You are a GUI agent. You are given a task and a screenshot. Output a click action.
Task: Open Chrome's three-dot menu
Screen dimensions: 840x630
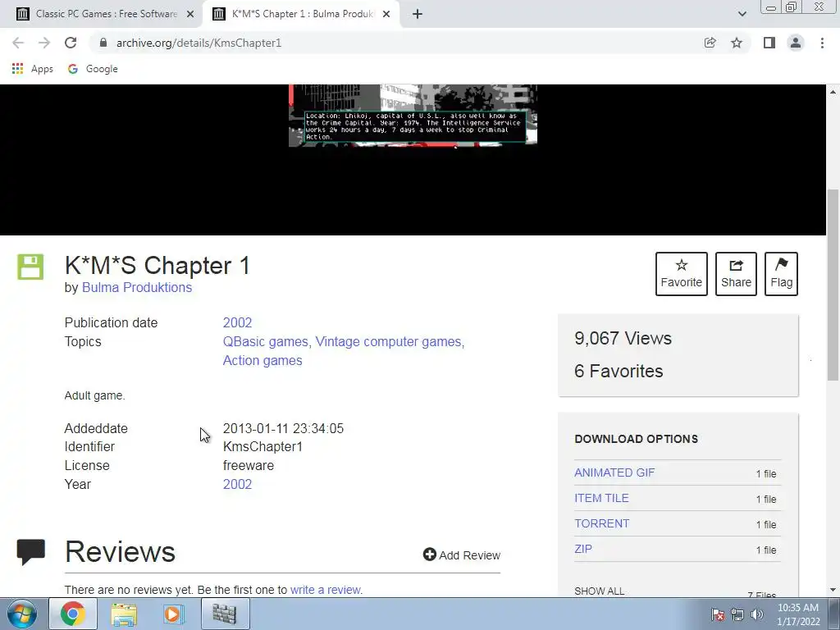[822, 43]
